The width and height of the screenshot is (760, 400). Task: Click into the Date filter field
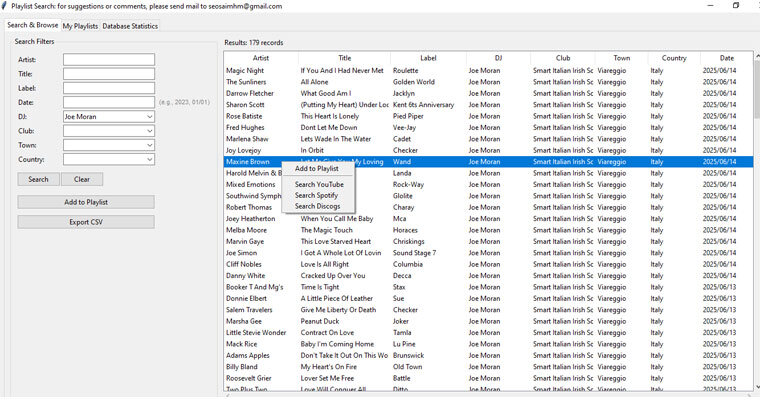109,102
